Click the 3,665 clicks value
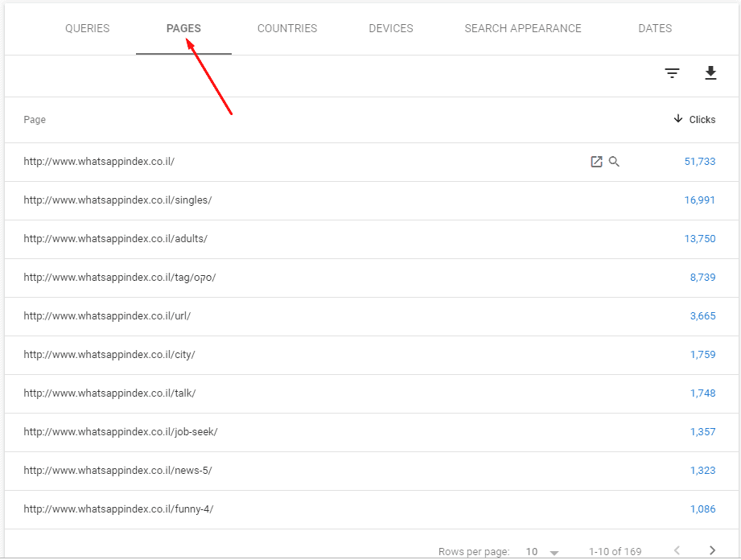This screenshot has height=560, width=741. pos(702,316)
